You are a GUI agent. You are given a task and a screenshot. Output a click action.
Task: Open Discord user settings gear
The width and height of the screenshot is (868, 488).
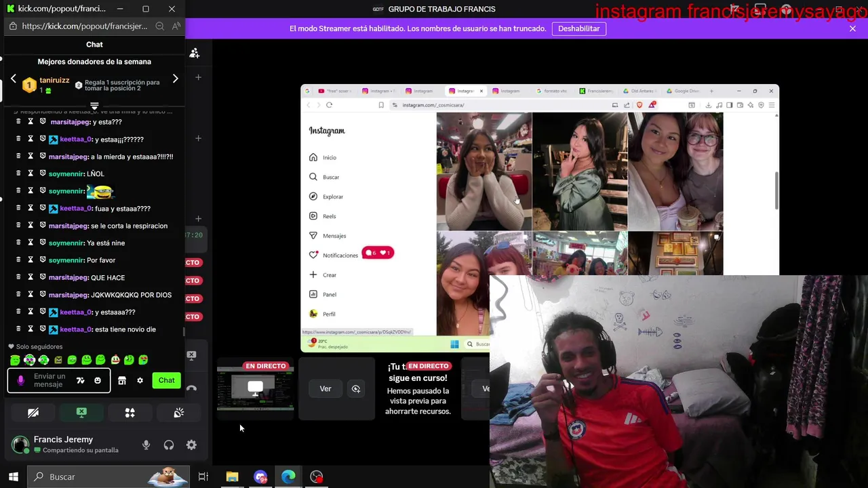(191, 445)
